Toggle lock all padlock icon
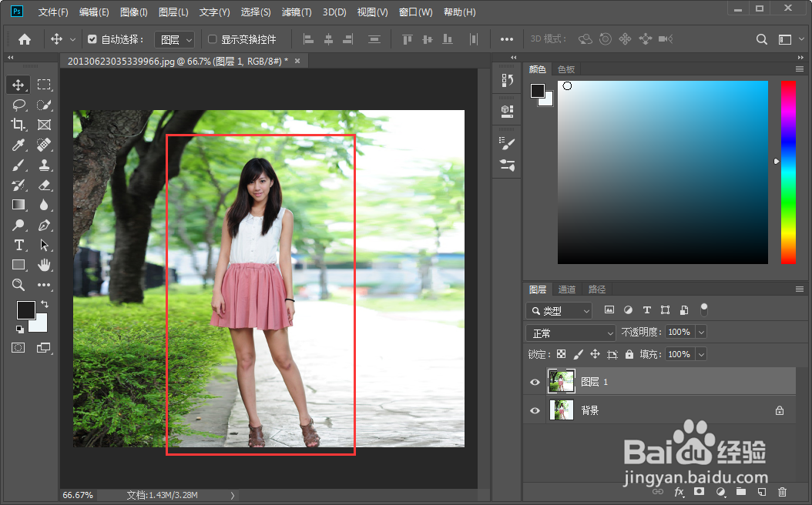812x505 pixels. [x=629, y=354]
